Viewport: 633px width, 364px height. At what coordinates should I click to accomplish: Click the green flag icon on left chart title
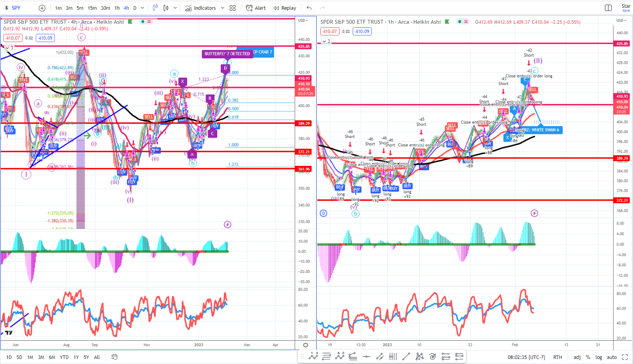point(130,22)
